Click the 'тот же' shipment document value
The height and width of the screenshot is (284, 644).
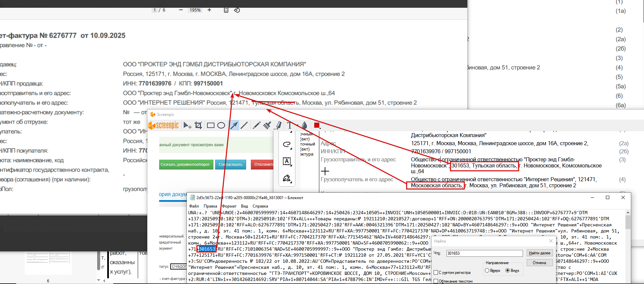click(x=131, y=122)
